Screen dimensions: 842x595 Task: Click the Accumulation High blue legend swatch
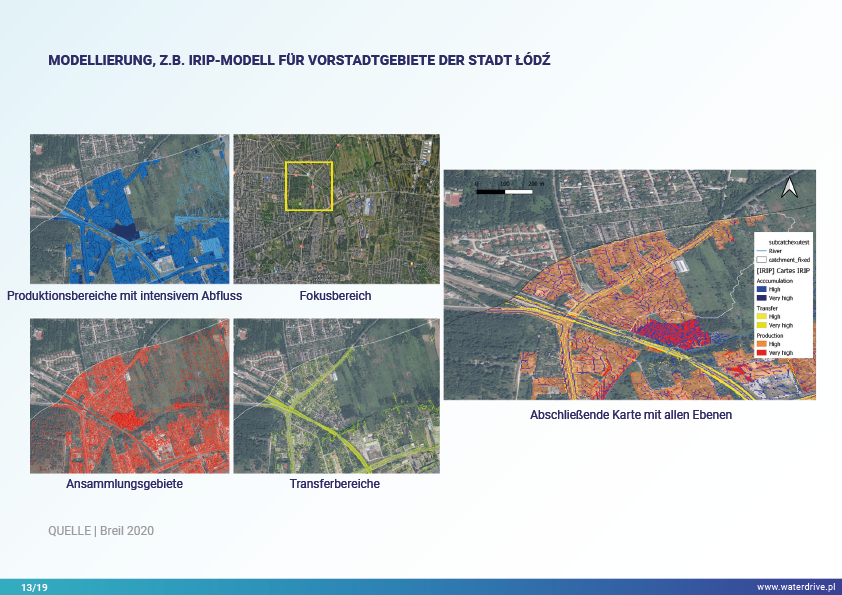pos(760,289)
